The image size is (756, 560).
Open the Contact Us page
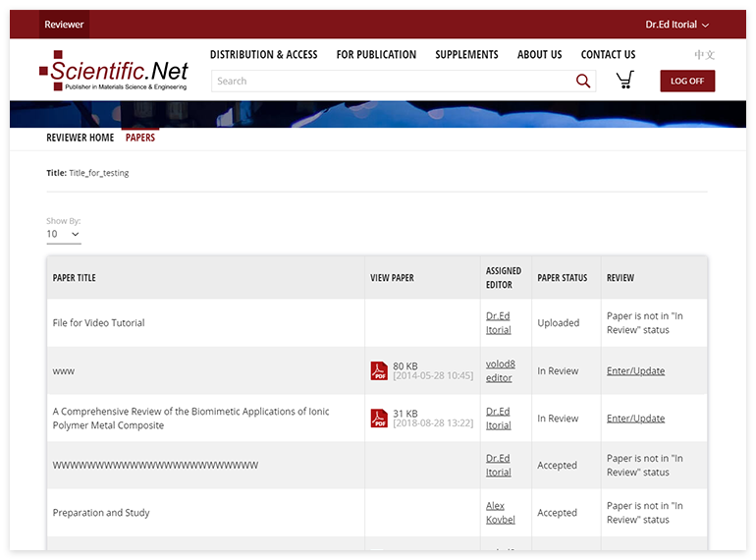[608, 55]
